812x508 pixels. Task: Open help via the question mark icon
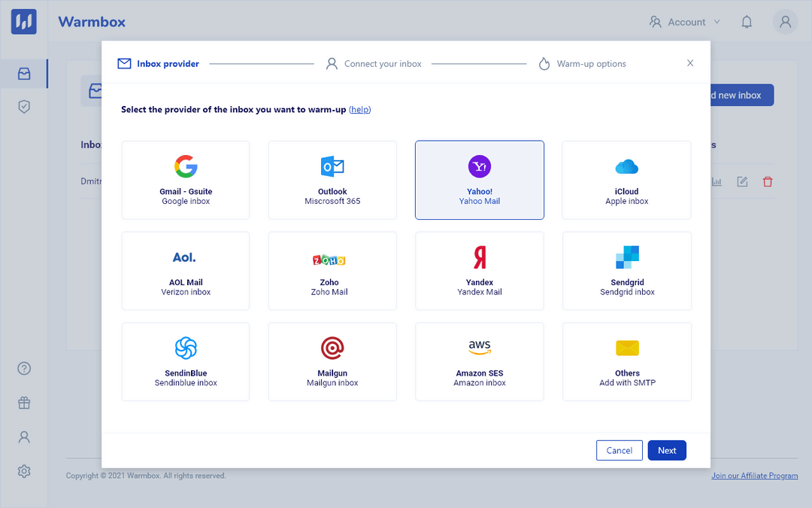point(23,368)
